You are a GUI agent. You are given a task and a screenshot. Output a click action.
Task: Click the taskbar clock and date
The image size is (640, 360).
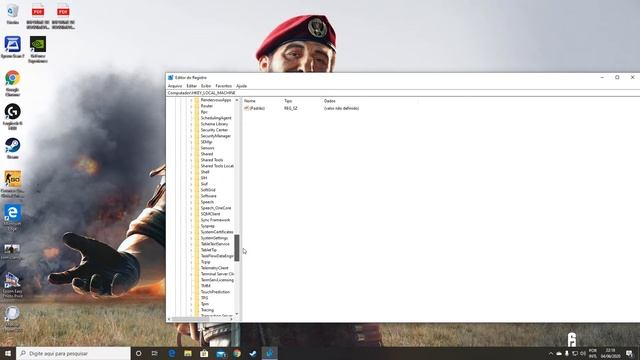pos(611,353)
